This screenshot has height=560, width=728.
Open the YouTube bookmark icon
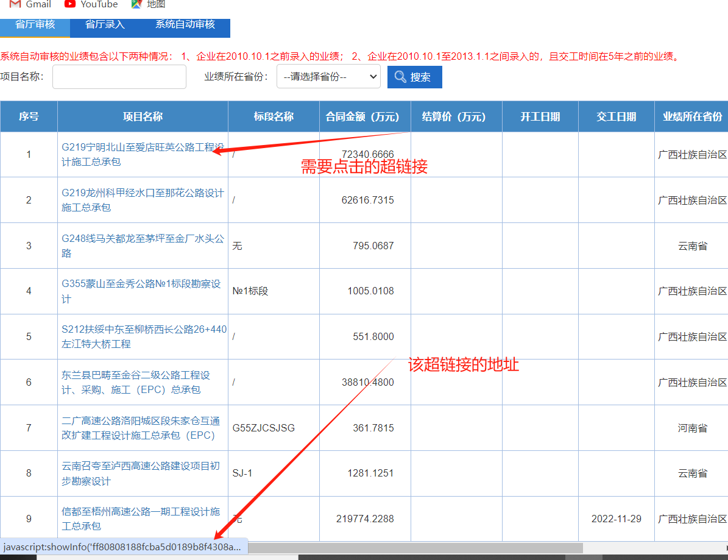point(70,4)
